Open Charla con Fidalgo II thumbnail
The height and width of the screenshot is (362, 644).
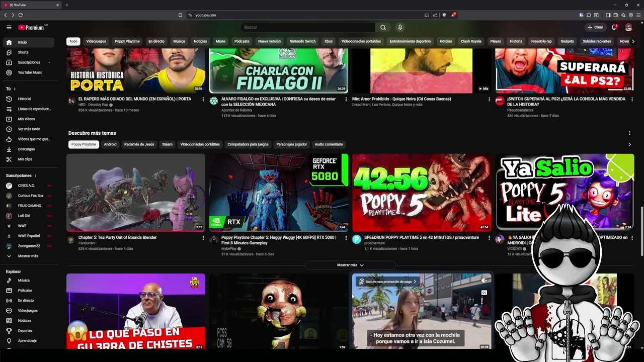[x=279, y=71]
